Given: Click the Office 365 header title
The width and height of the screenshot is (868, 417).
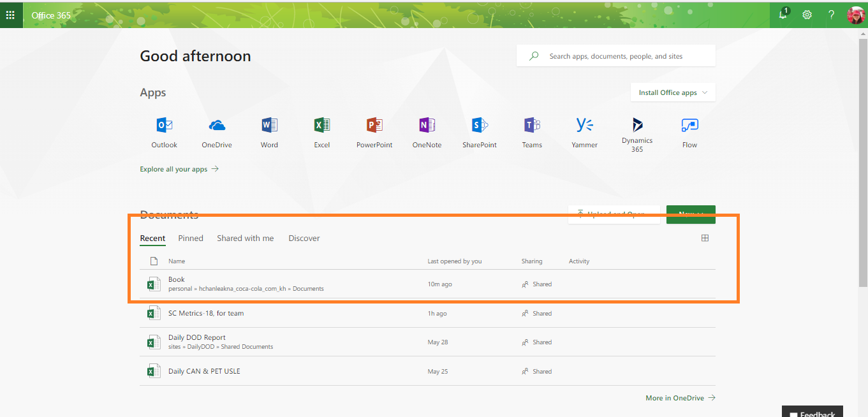Looking at the screenshot, I should click(x=51, y=15).
